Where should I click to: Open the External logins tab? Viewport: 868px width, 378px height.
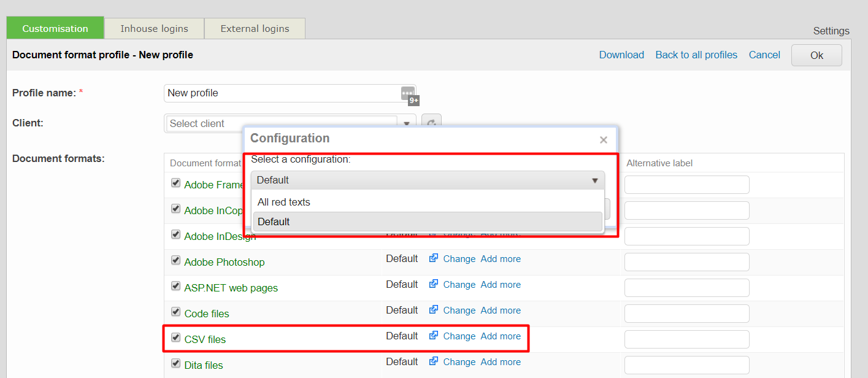point(255,29)
